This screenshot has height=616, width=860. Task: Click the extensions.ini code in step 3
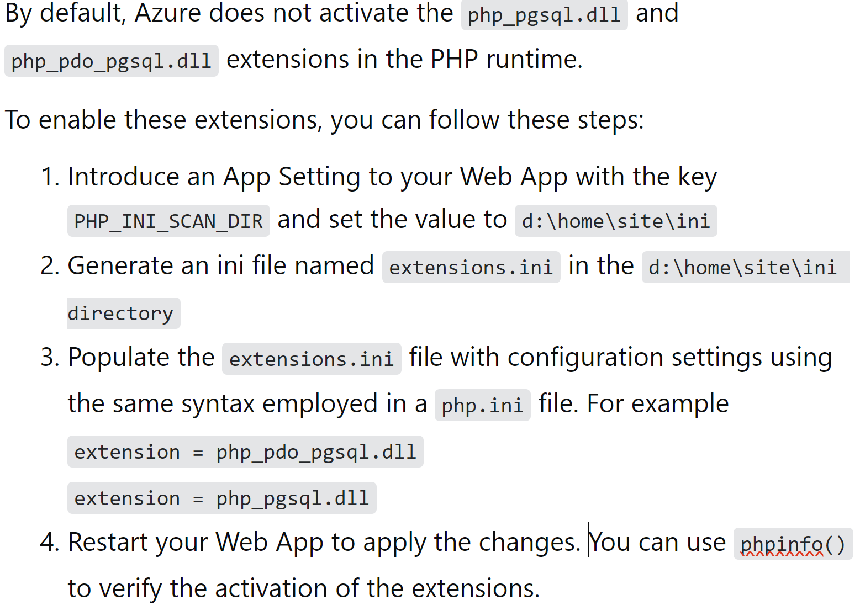pos(312,359)
